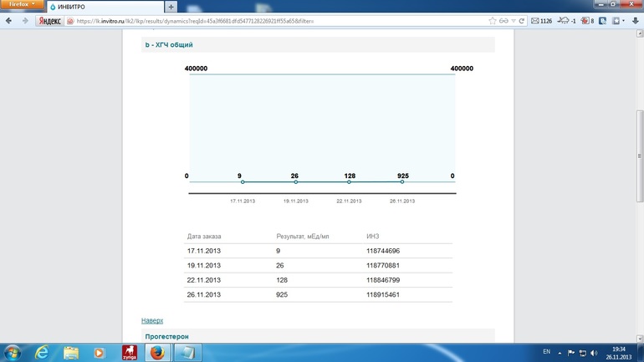
Task: Open the downloads arrow in toolbar
Action: [636, 21]
